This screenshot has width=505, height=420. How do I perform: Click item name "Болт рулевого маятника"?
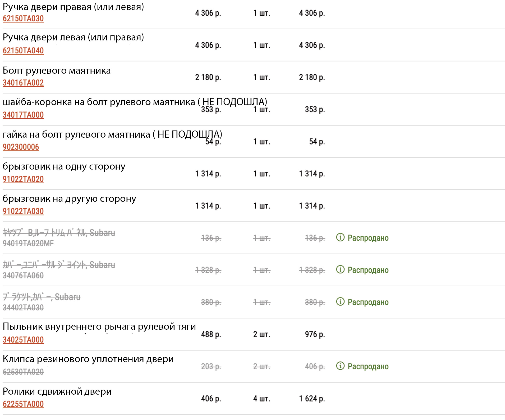(x=57, y=71)
